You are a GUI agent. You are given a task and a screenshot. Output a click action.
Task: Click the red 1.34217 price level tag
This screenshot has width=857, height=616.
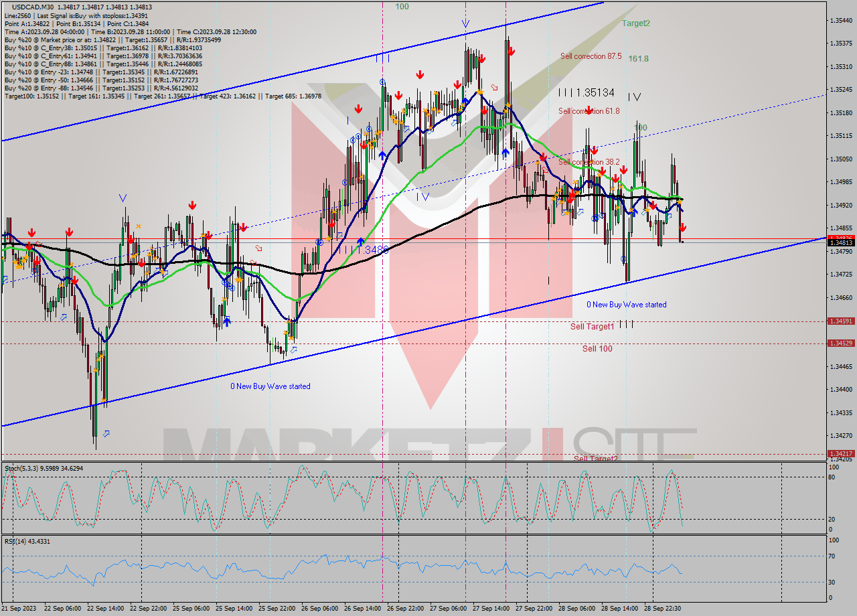pos(841,453)
